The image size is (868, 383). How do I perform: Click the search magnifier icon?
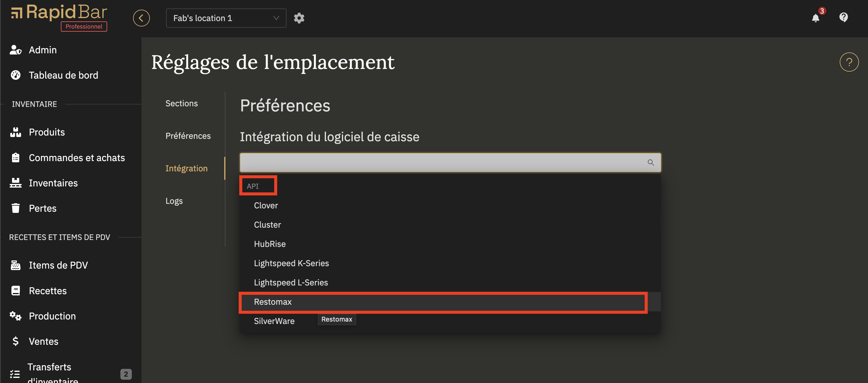651,163
